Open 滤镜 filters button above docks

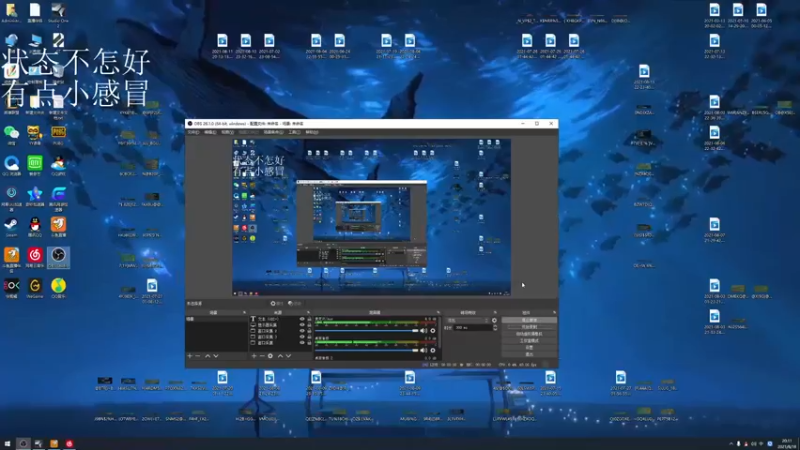tap(295, 303)
